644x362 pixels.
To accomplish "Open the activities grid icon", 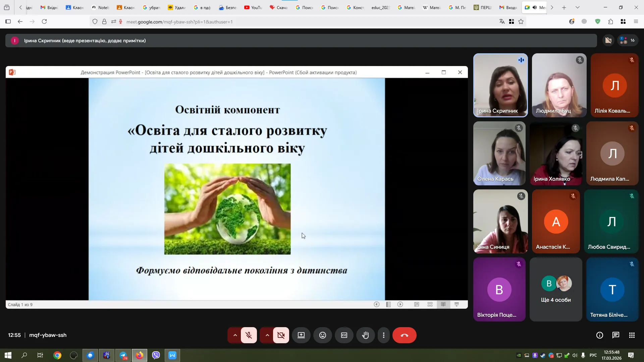I will point(632,335).
